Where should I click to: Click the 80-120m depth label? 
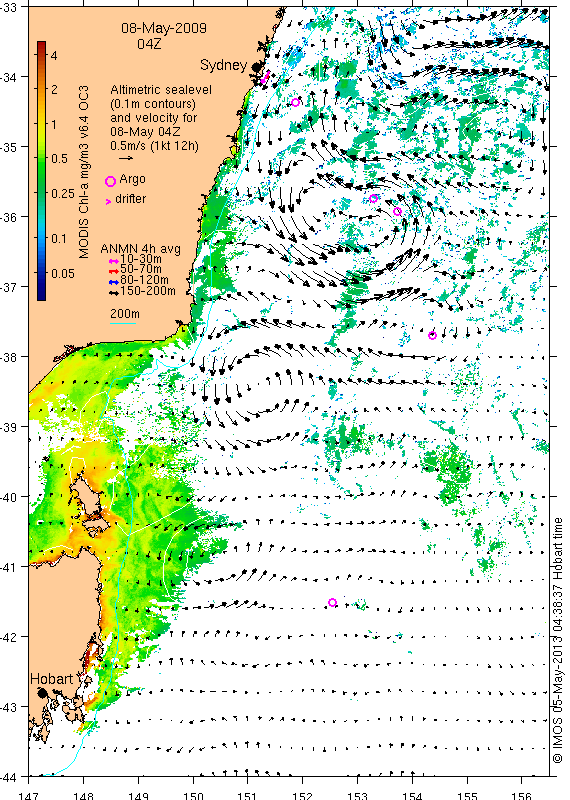[x=144, y=280]
